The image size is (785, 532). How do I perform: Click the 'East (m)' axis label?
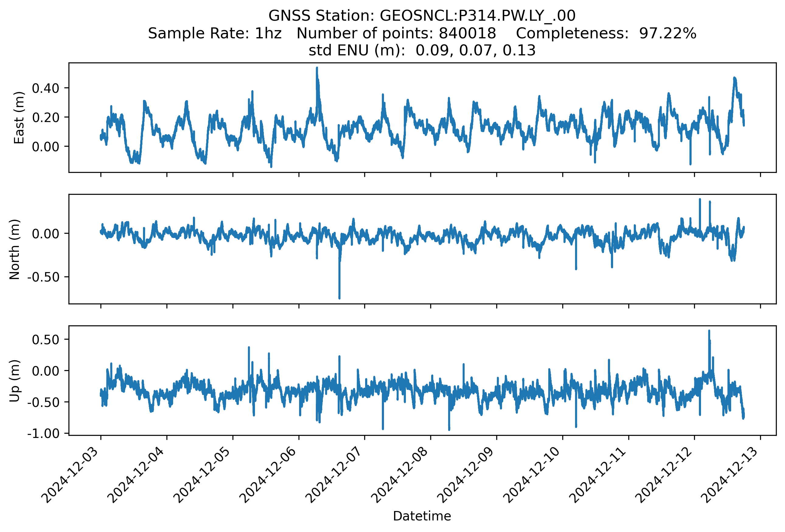(19, 117)
